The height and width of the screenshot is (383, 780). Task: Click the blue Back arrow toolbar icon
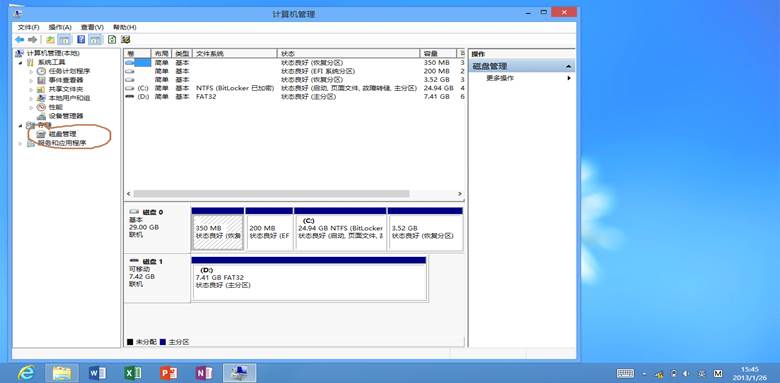(19, 39)
